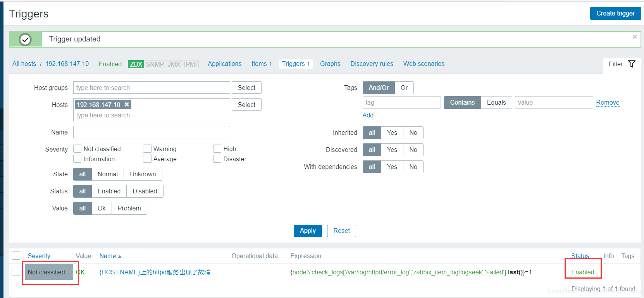Set Value filter to all
Viewport: 644px width, 298px height.
[83, 208]
